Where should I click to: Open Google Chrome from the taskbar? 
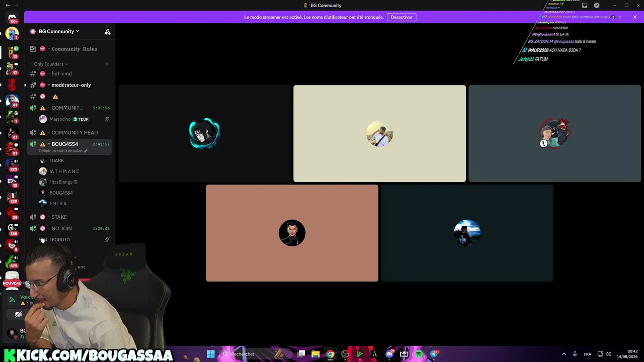click(x=330, y=354)
